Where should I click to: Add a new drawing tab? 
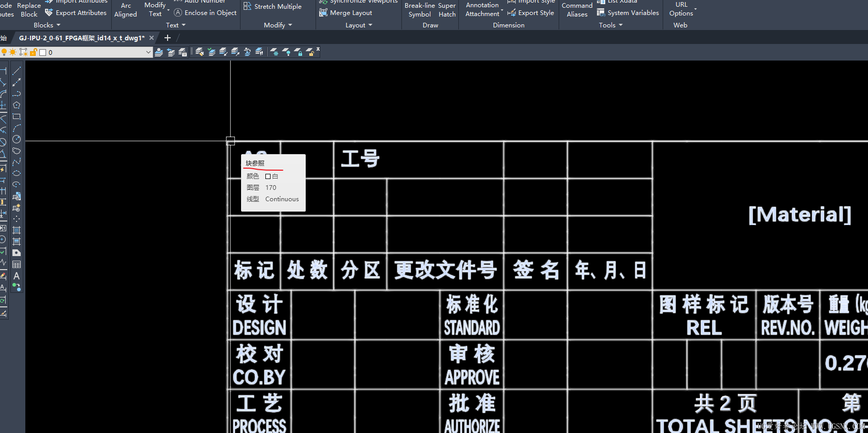(x=167, y=38)
